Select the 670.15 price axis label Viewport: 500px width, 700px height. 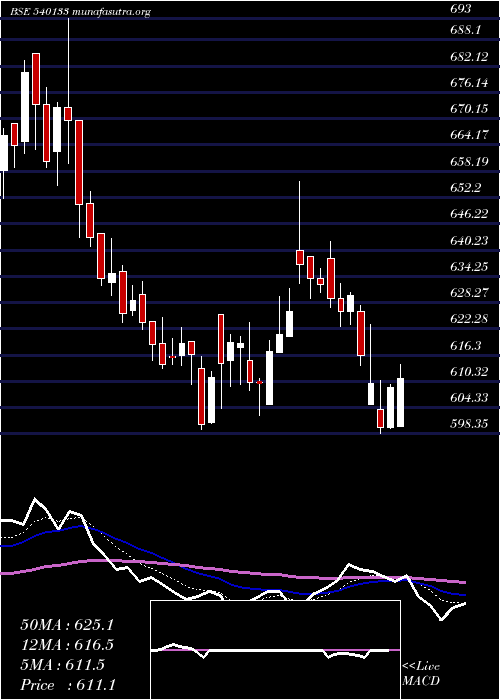pyautogui.click(x=470, y=108)
